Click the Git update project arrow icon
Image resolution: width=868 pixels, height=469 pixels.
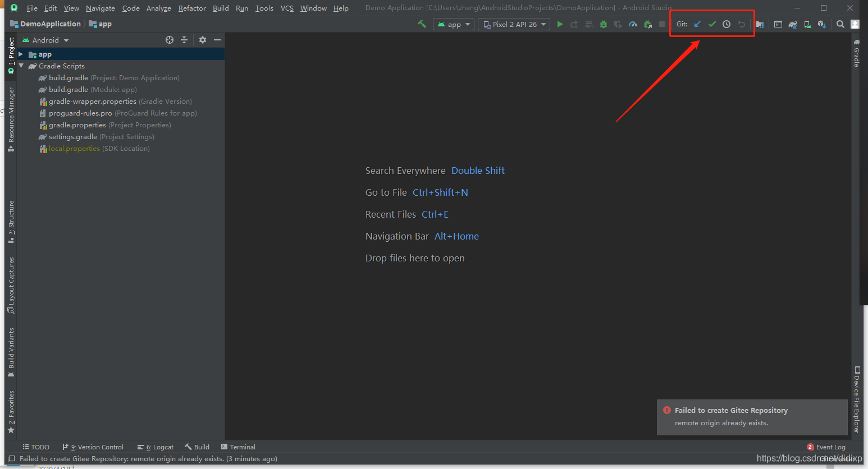pyautogui.click(x=697, y=24)
